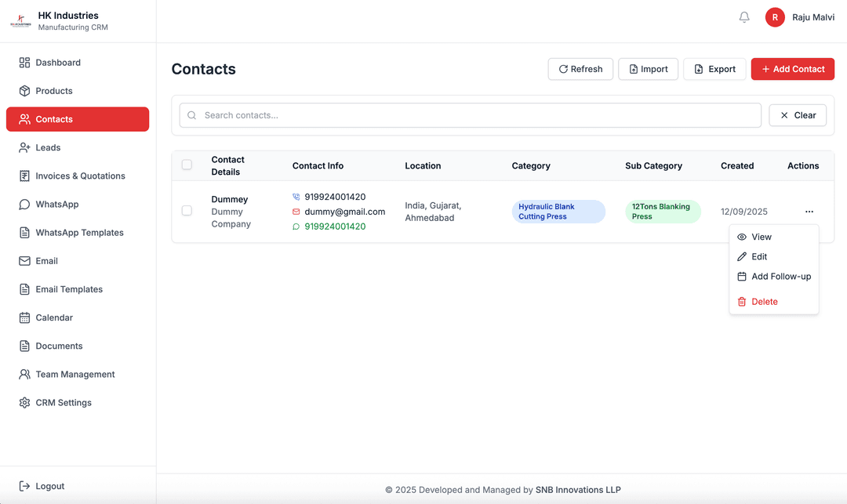Click the WhatsApp chat bubble sidebar icon

pyautogui.click(x=24, y=204)
